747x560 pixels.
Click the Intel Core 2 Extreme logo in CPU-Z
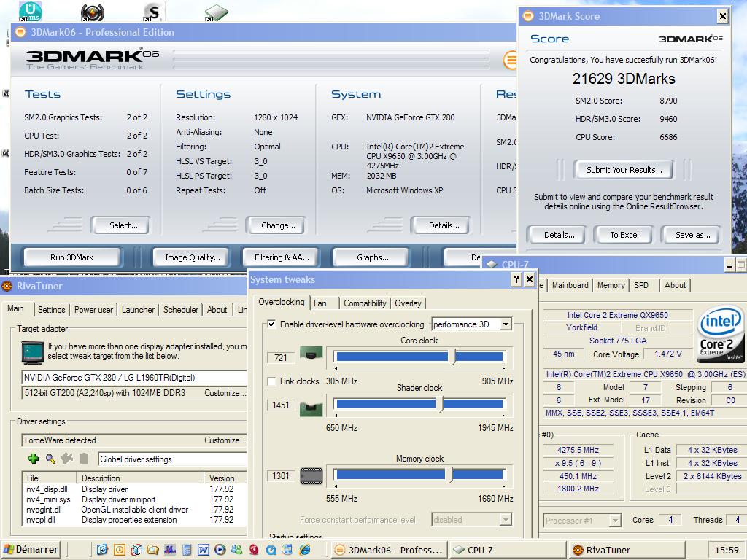tap(721, 334)
